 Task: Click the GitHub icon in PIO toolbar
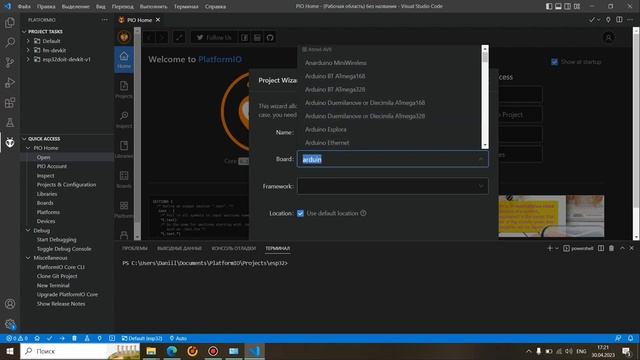(270, 38)
